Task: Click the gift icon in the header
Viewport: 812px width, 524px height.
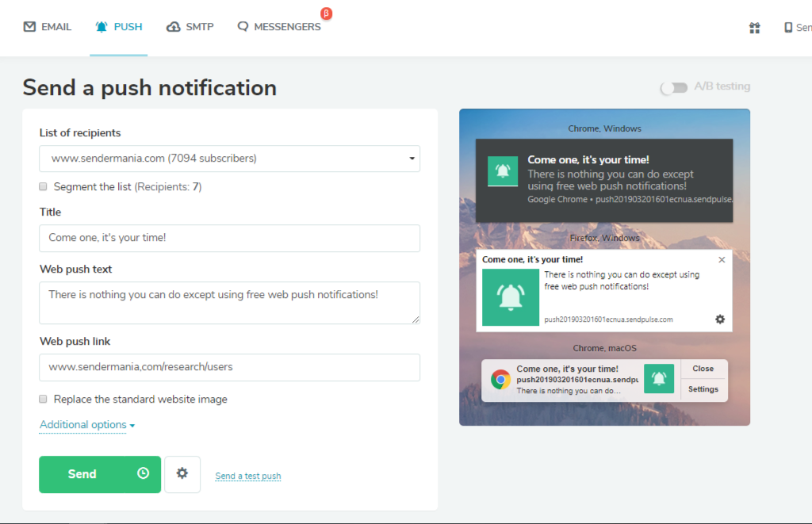Action: (x=754, y=28)
